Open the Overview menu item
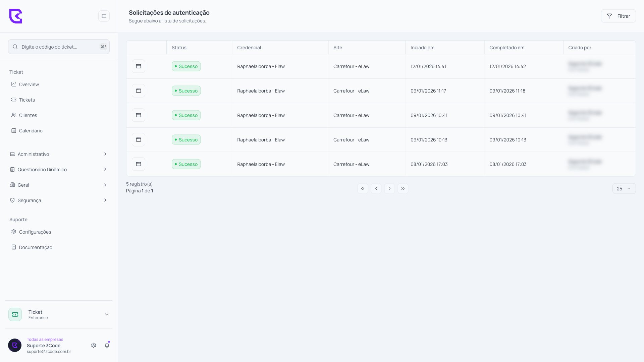 [59, 84]
